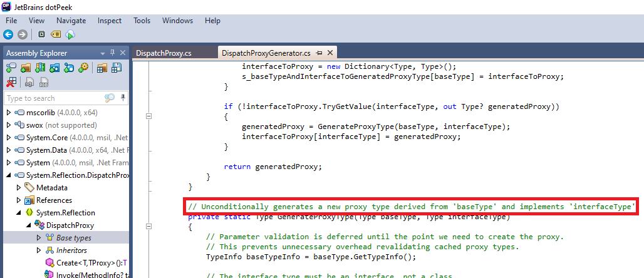Select swox (not supported) tree item
The height and width of the screenshot is (278, 644).
pyautogui.click(x=56, y=125)
